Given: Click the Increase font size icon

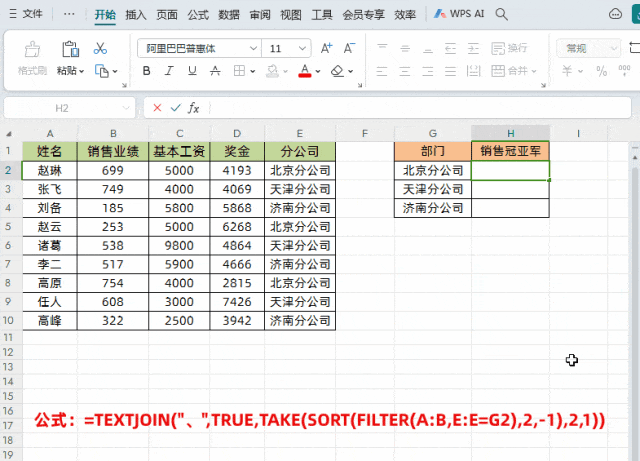Looking at the screenshot, I should click(326, 48).
